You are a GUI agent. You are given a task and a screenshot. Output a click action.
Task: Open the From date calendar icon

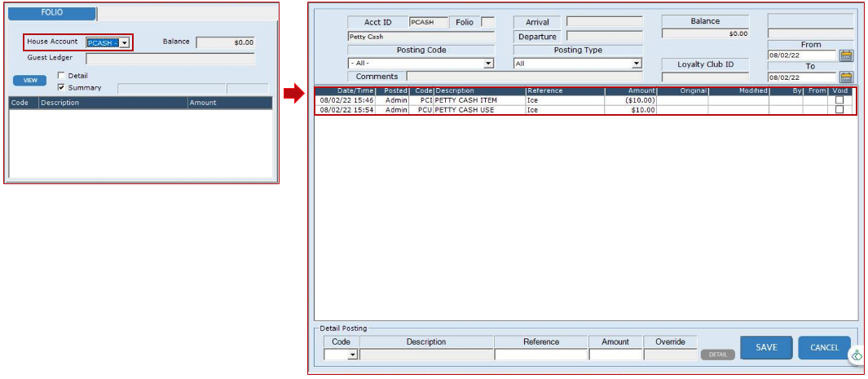[x=846, y=56]
